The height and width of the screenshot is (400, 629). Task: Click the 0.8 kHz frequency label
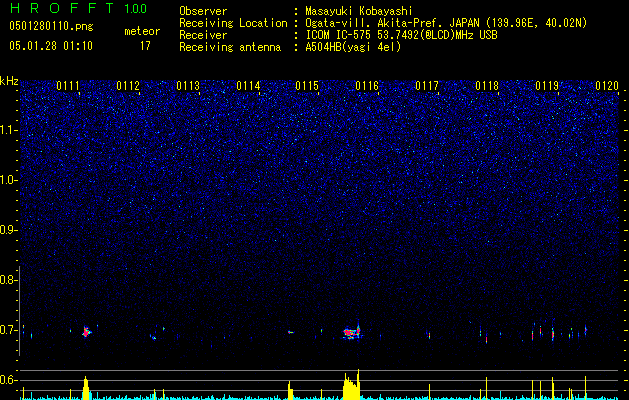pos(8,280)
